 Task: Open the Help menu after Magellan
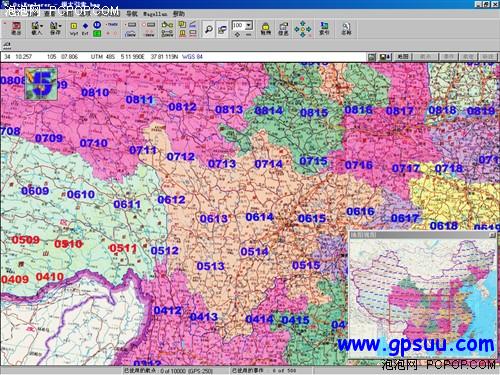click(178, 14)
